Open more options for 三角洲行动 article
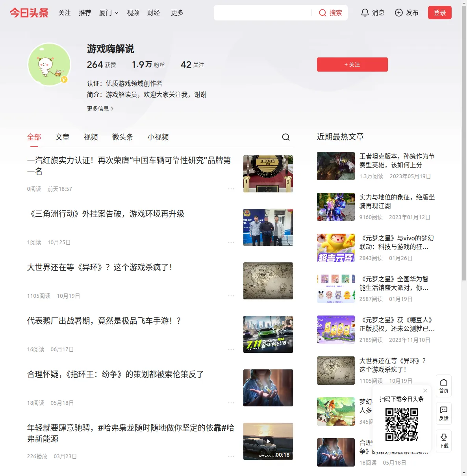Image resolution: width=467 pixels, height=476 pixels. (x=231, y=242)
